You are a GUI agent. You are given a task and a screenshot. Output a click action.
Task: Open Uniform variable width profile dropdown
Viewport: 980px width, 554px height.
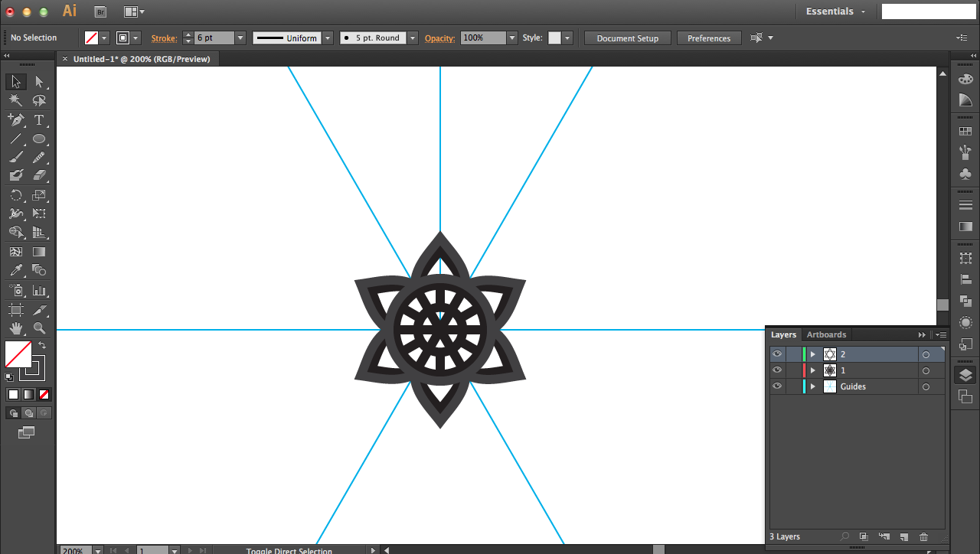point(328,37)
